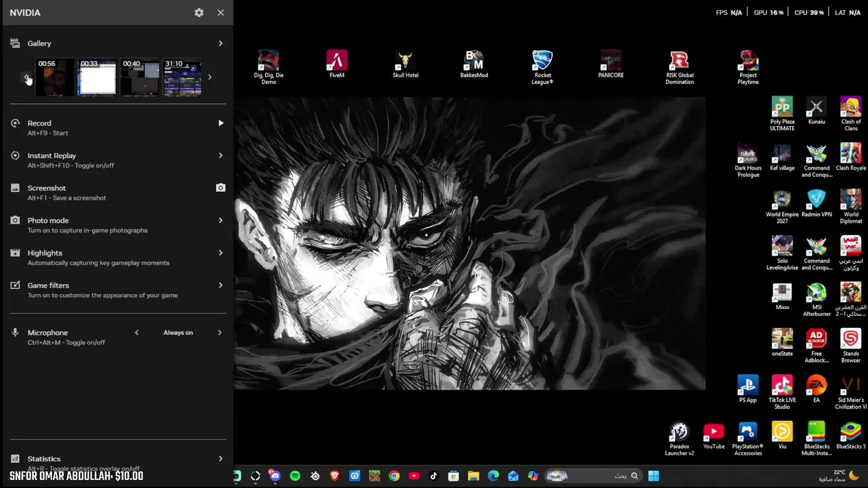Open the 00:33 gallery video thumbnail
The height and width of the screenshot is (488, 868).
click(x=97, y=77)
